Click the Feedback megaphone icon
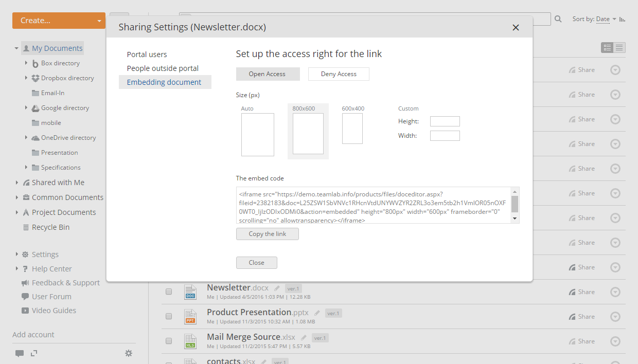Viewport: 638px width, 364px height. pos(25,283)
